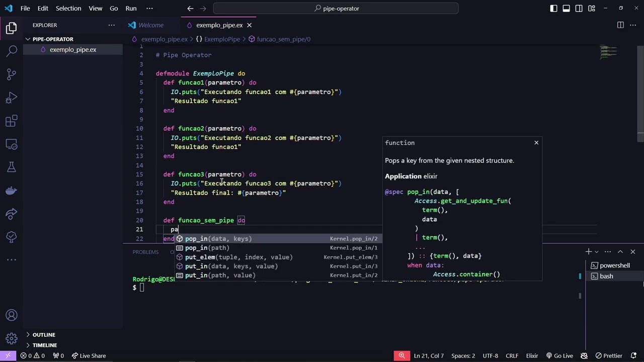Open editor More Actions menu

(x=633, y=25)
